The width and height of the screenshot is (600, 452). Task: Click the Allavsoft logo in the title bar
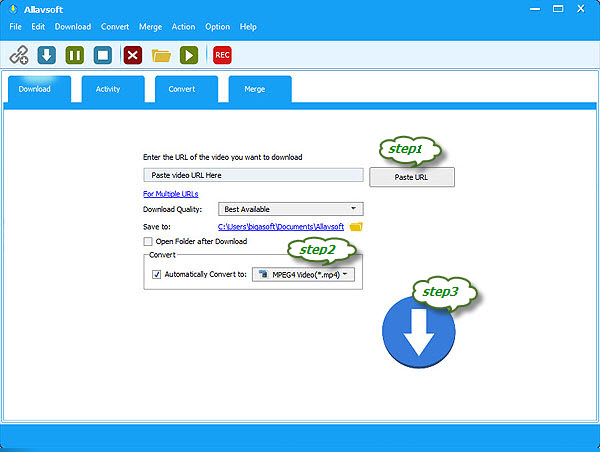pyautogui.click(x=13, y=9)
